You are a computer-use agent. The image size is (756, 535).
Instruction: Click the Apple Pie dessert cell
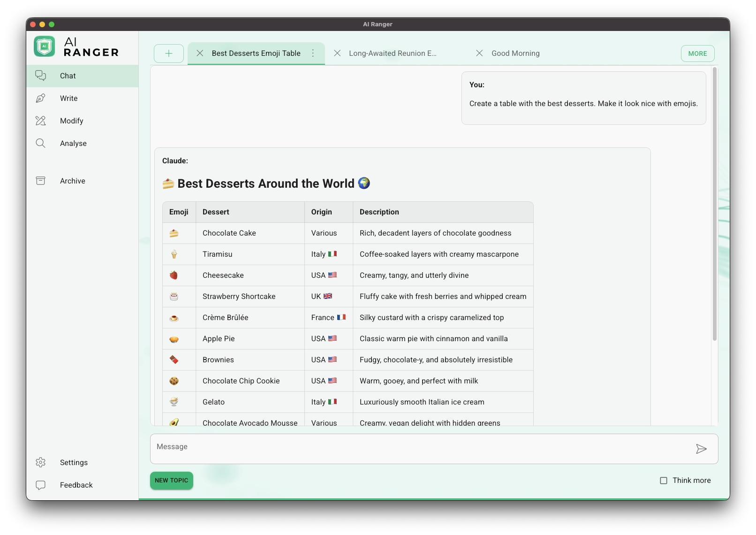coord(250,339)
